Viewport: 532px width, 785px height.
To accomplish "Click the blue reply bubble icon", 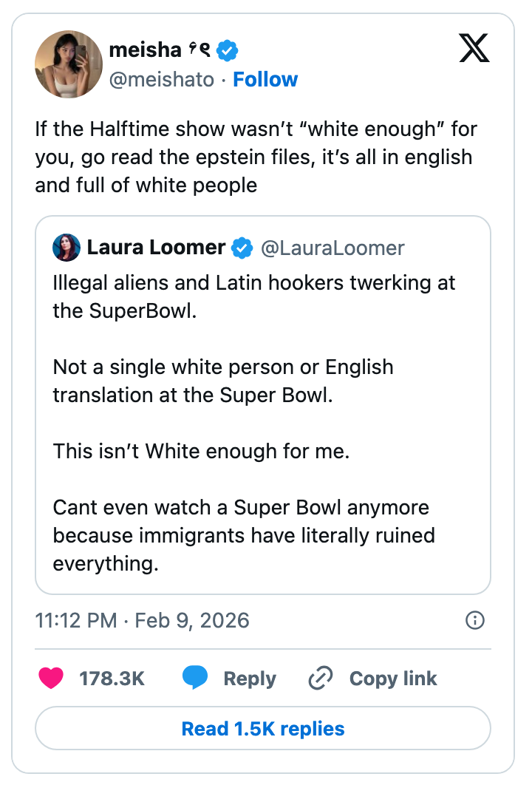I will (x=194, y=678).
